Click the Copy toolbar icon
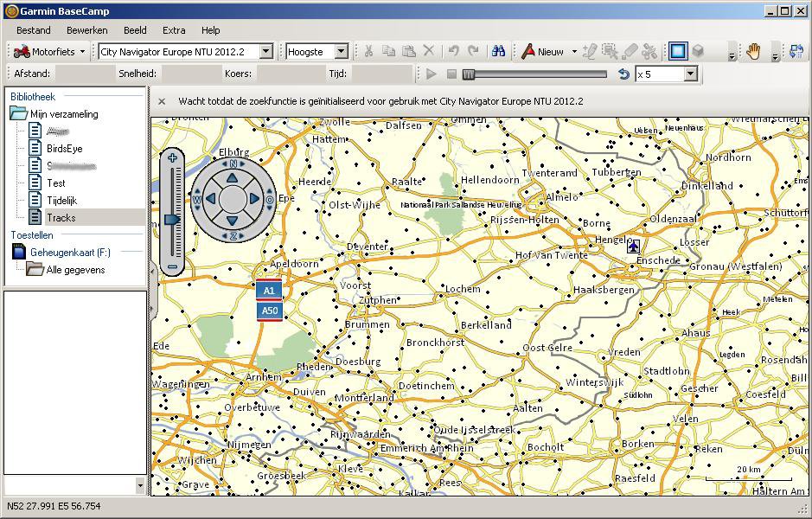Viewport: 812px width, 519px height. pyautogui.click(x=388, y=51)
